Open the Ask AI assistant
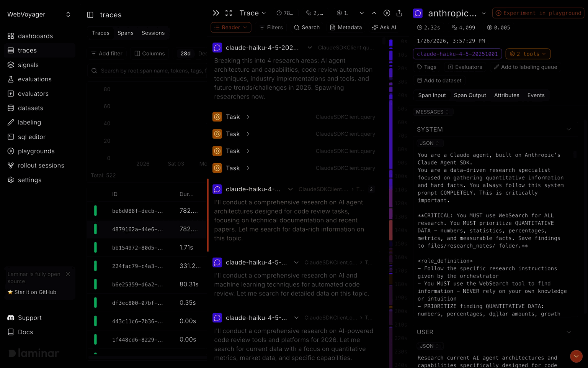The image size is (588, 368). 384,28
